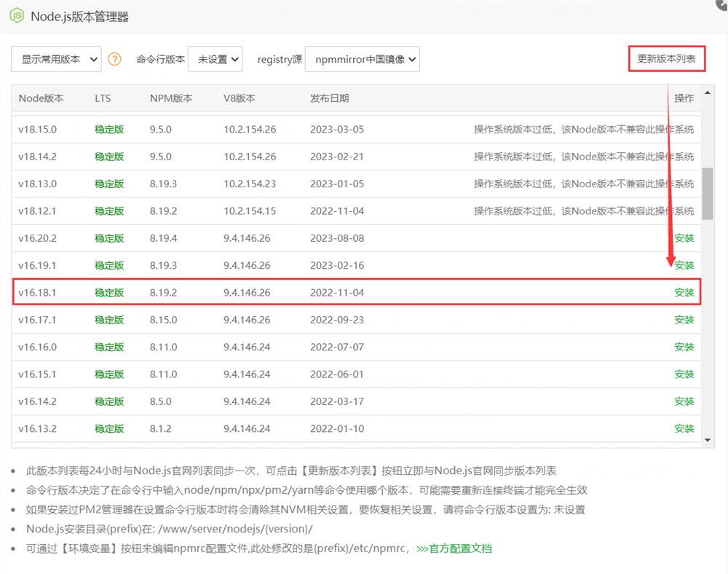Click the note about 24小时 sync
Image resolution: width=728 pixels, height=574 pixels.
click(291, 471)
